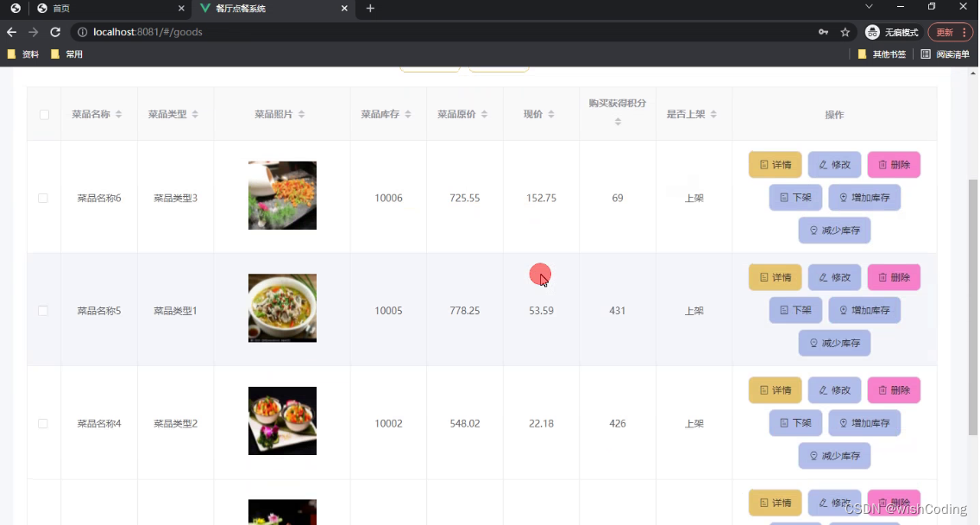Sort the 现价 column using its sort arrows

tap(552, 113)
